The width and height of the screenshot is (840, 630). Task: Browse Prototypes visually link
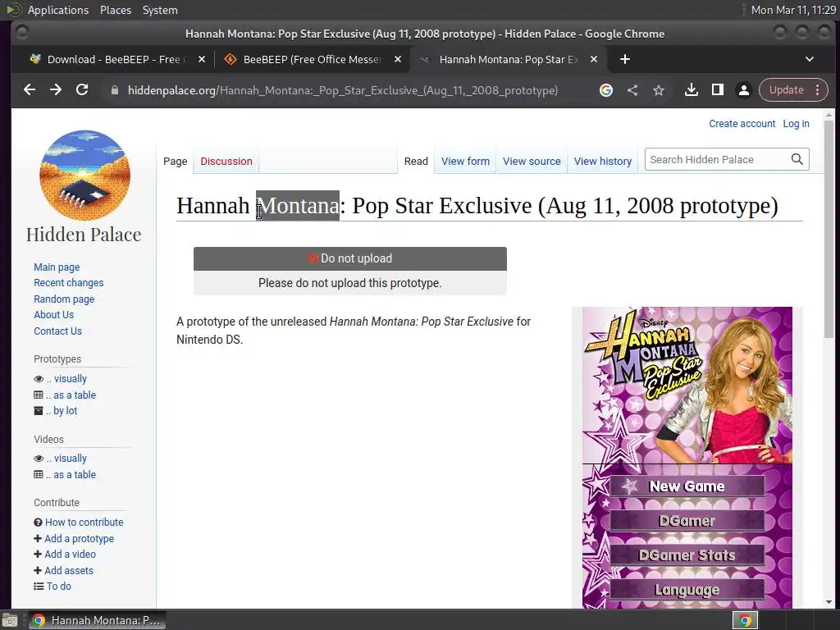coord(66,379)
